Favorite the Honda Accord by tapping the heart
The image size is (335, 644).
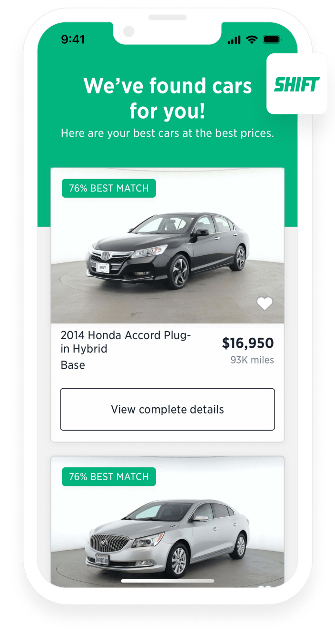coord(265,303)
